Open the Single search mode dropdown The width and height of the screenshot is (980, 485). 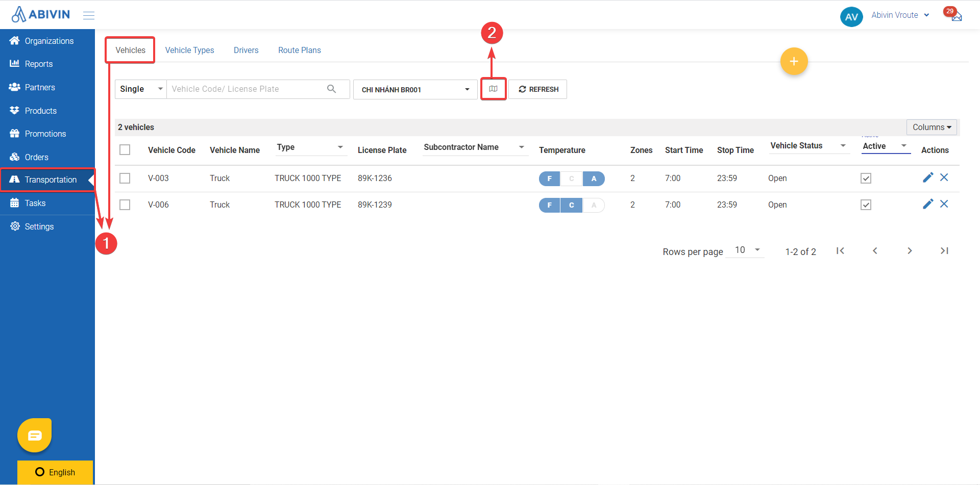pyautogui.click(x=141, y=89)
